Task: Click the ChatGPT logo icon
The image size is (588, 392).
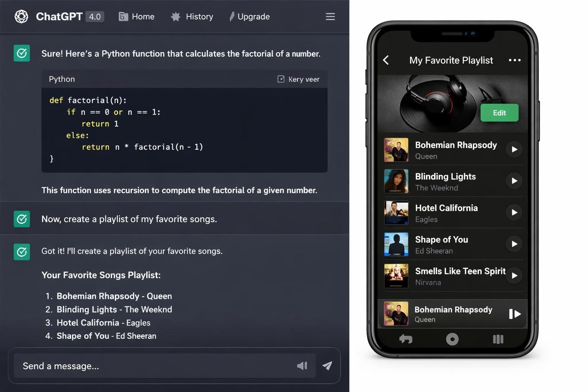Action: (21, 16)
